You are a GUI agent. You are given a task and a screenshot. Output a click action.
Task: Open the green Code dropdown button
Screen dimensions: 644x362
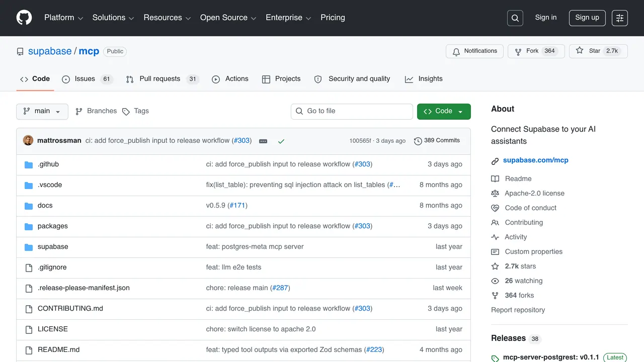(x=444, y=111)
